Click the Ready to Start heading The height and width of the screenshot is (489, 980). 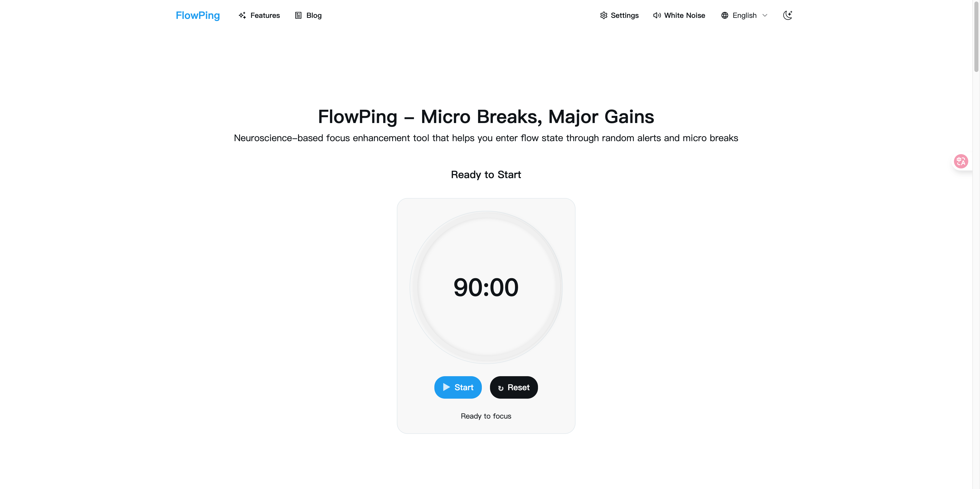486,175
